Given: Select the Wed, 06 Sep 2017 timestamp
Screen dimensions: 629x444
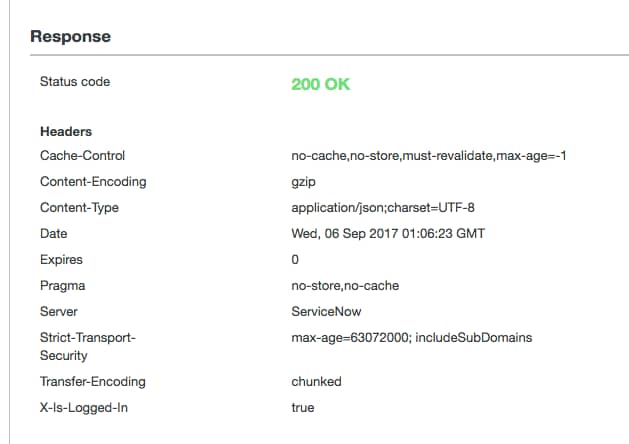Looking at the screenshot, I should (x=388, y=233).
